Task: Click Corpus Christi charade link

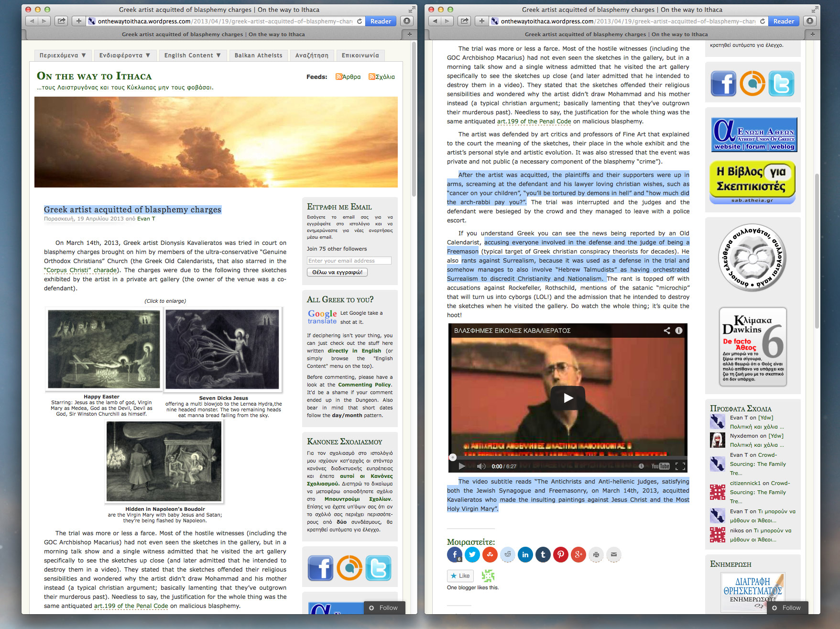Action: pyautogui.click(x=80, y=270)
